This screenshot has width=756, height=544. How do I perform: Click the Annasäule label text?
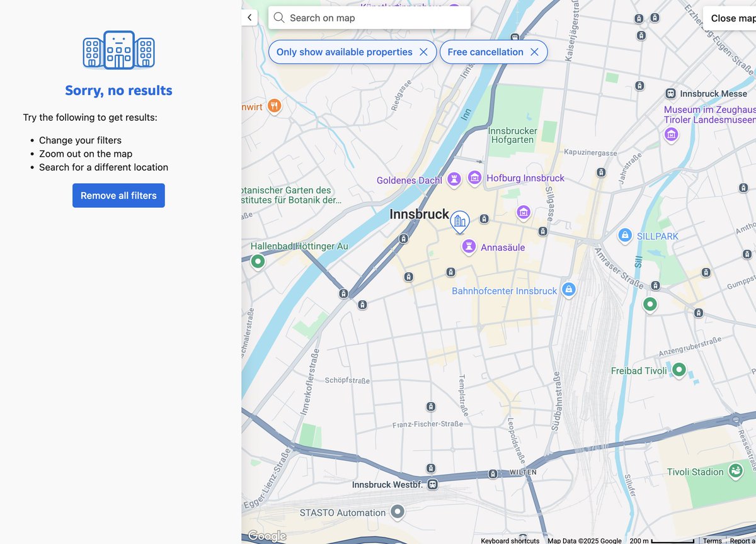(x=503, y=247)
